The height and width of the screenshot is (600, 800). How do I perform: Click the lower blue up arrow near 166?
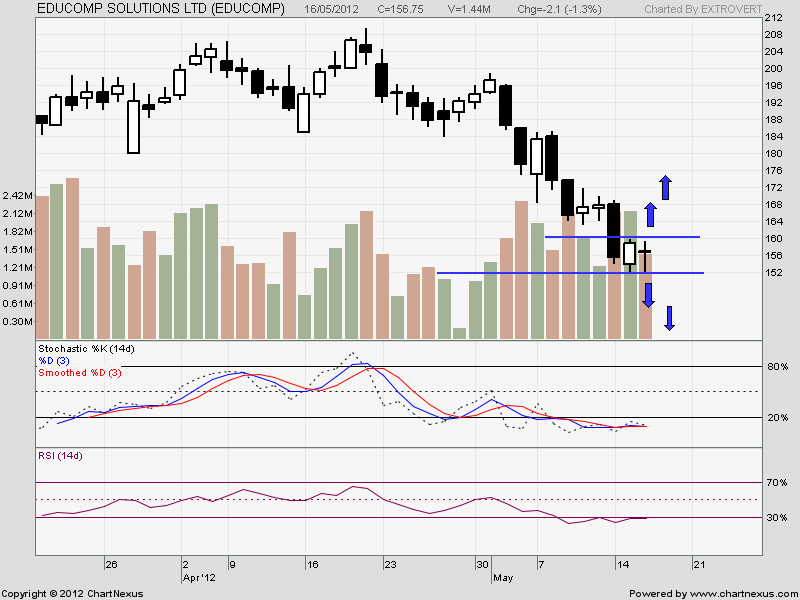(649, 214)
